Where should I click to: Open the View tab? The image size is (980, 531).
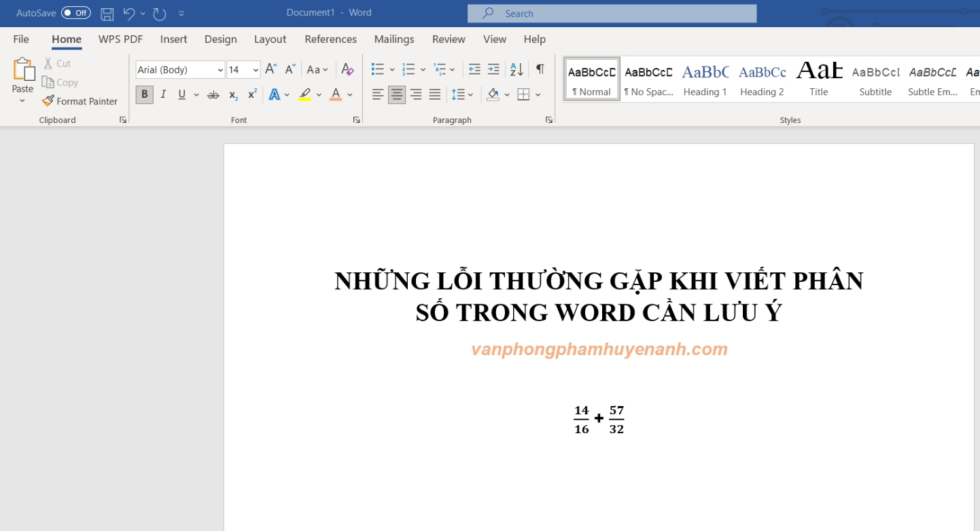click(x=495, y=39)
